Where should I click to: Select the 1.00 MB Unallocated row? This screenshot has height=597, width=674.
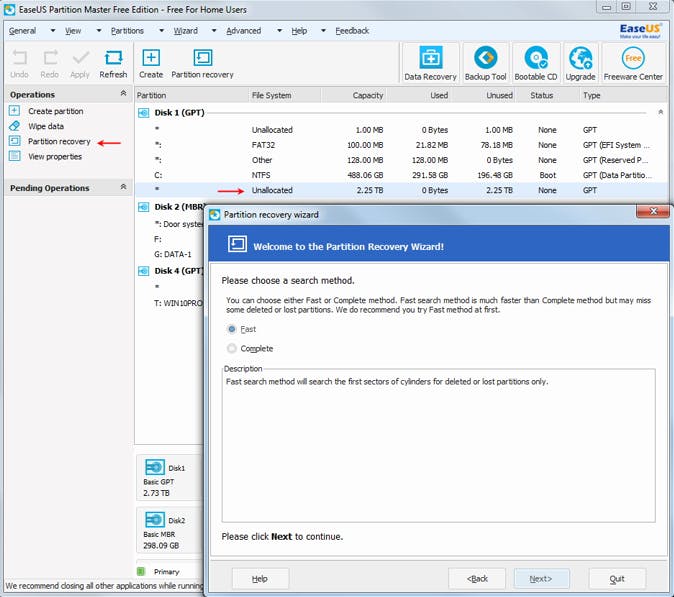401,130
